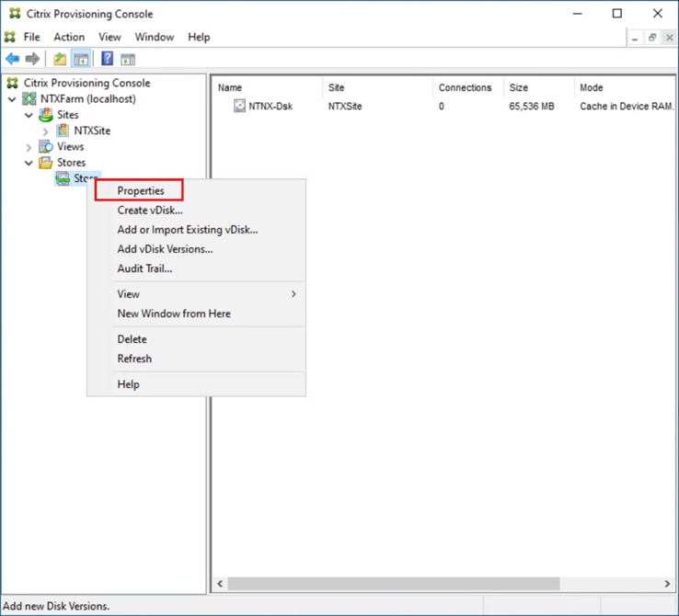Open the View menu in menu bar
This screenshot has width=679, height=616.
109,37
